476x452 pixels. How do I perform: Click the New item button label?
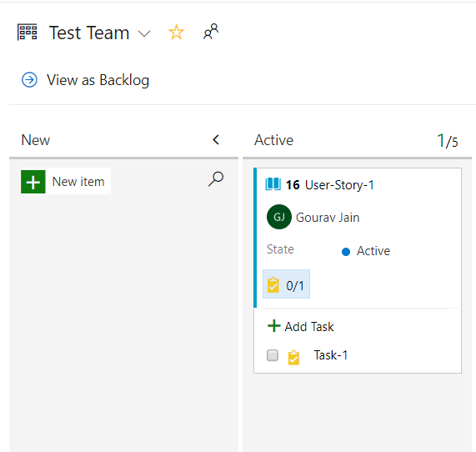(x=78, y=182)
